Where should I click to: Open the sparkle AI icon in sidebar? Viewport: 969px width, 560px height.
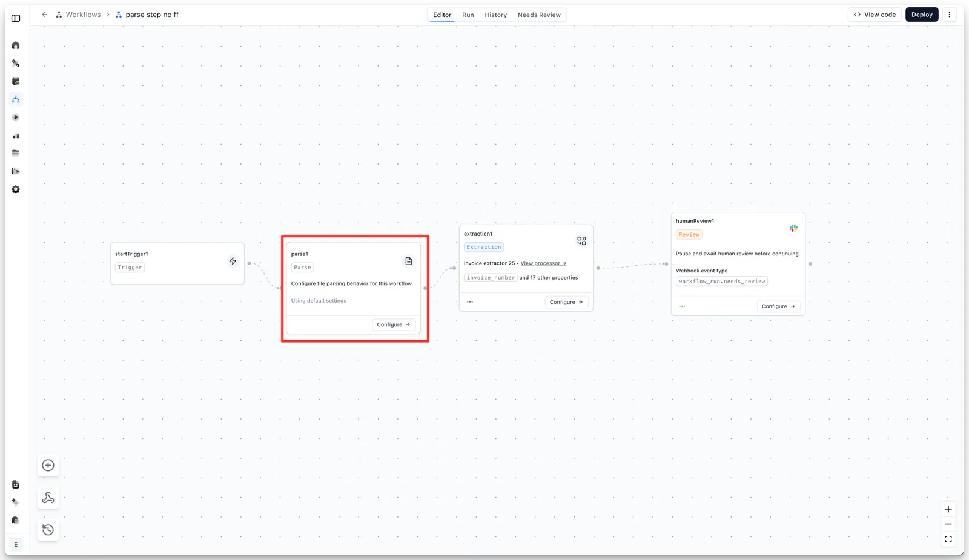click(16, 502)
